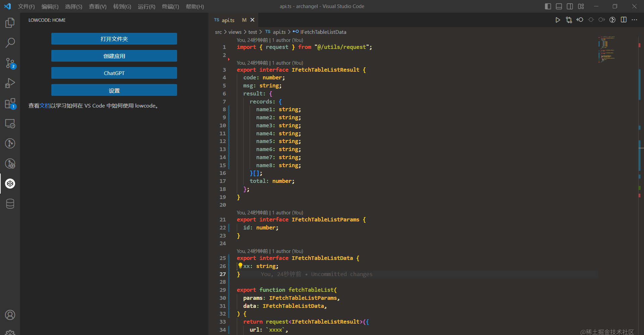Click the 设置 button in Lowcode panel
Viewport: 644px width, 335px height.
[x=114, y=90]
